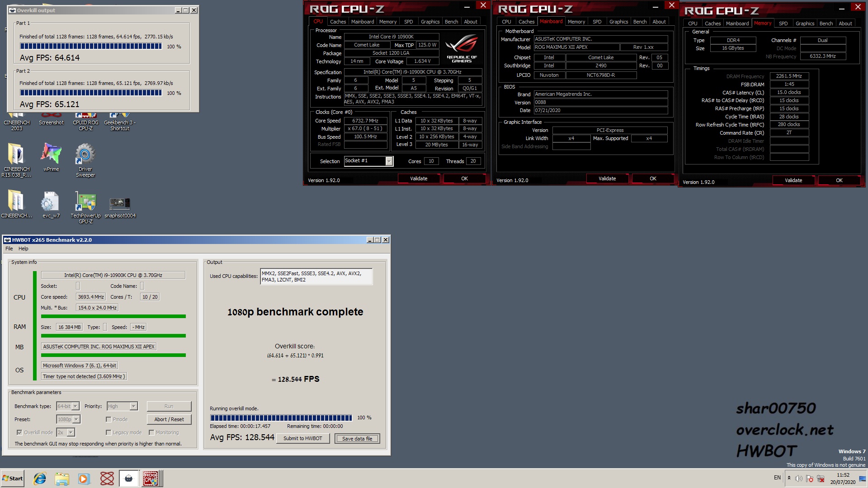This screenshot has height=488, width=868.
Task: Click the taskbar clock showing 11:52
Action: point(843,479)
